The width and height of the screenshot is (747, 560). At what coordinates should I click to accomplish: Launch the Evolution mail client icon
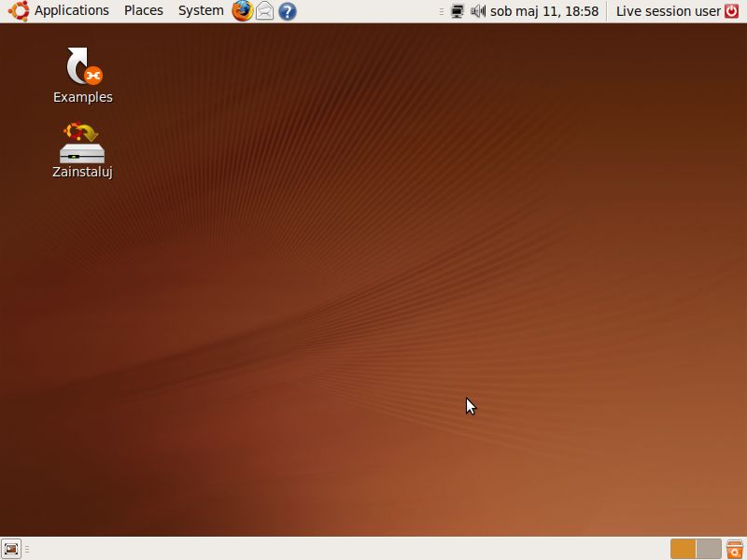pyautogui.click(x=265, y=11)
